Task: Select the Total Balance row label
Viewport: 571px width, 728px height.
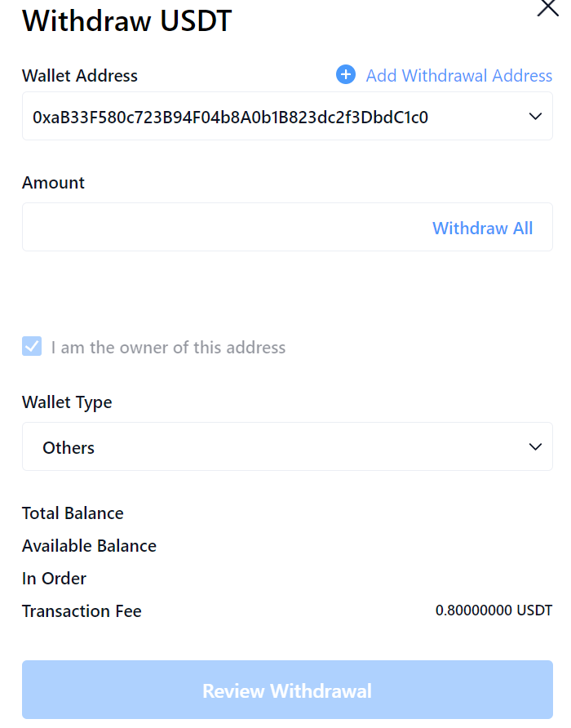Action: point(73,513)
